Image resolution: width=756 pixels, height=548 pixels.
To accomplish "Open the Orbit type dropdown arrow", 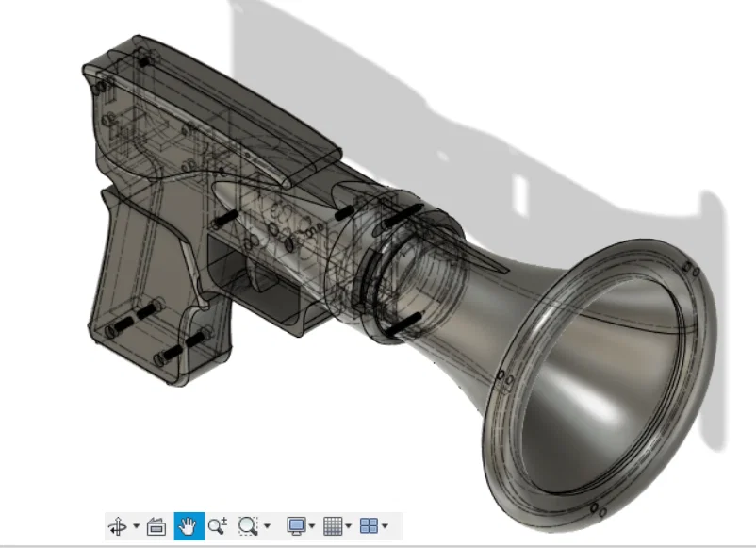I will tap(137, 525).
